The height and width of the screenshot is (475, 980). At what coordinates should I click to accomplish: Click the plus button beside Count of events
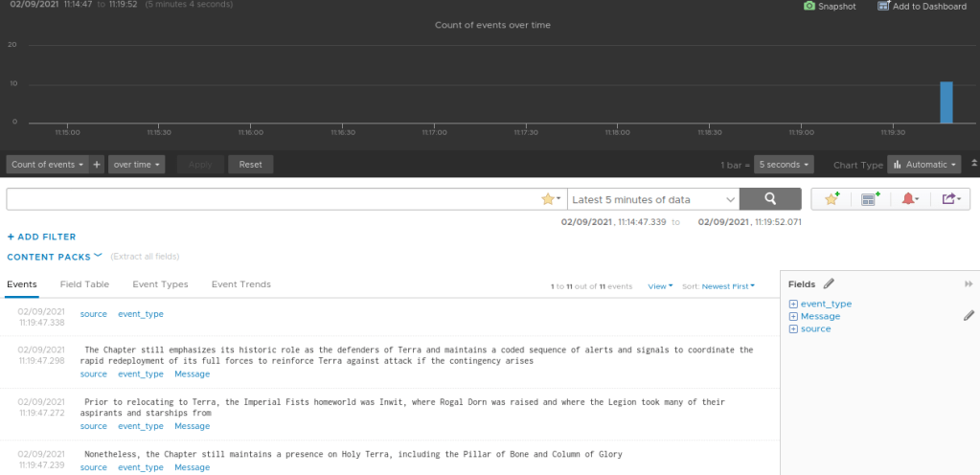tap(97, 165)
